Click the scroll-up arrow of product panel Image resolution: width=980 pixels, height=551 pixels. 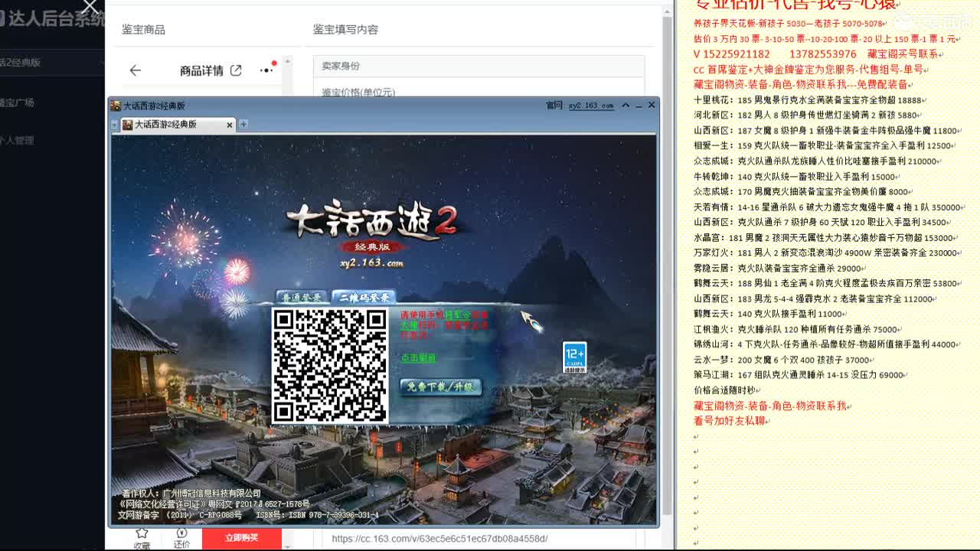point(287,60)
